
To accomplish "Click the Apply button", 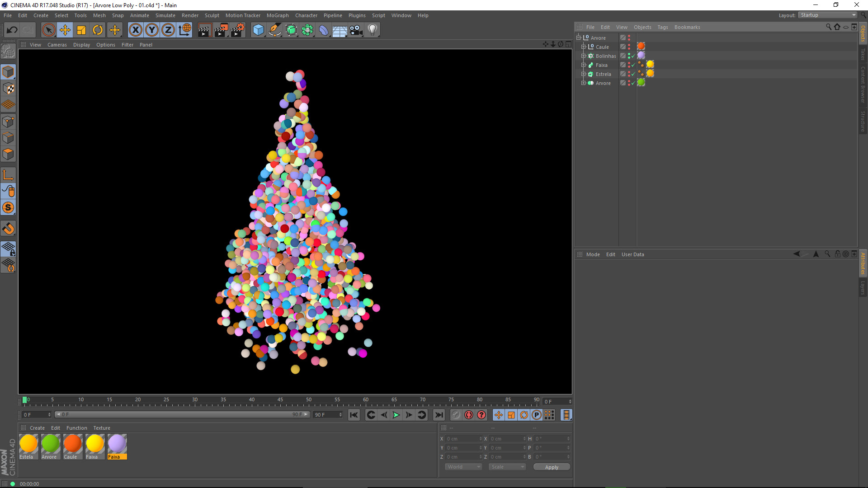I will tap(551, 467).
